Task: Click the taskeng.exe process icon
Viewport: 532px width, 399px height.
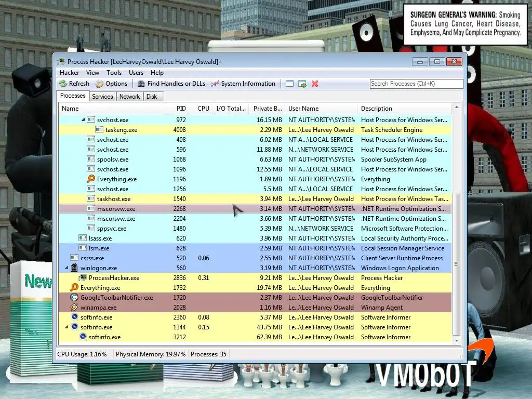Action: 99,129
